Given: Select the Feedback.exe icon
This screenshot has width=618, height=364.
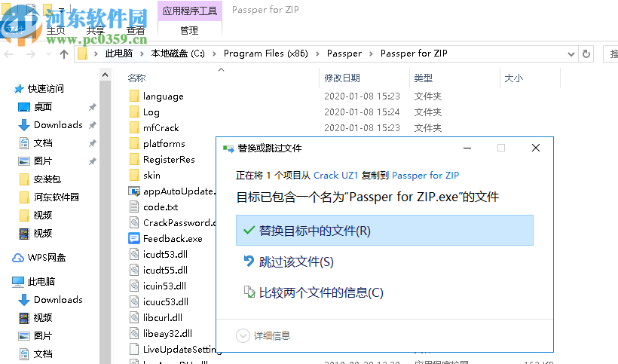Looking at the screenshot, I should pos(134,238).
